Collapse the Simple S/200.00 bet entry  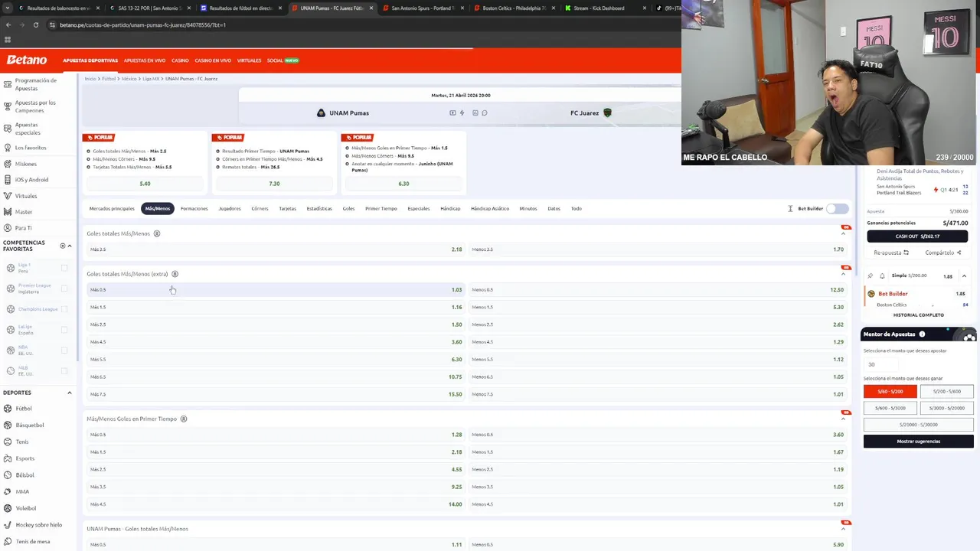click(x=964, y=275)
